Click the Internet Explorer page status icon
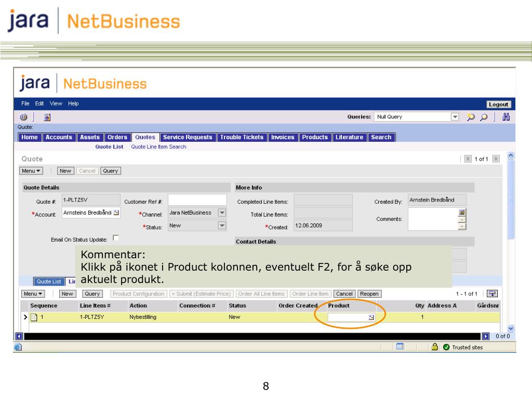 (x=18, y=347)
